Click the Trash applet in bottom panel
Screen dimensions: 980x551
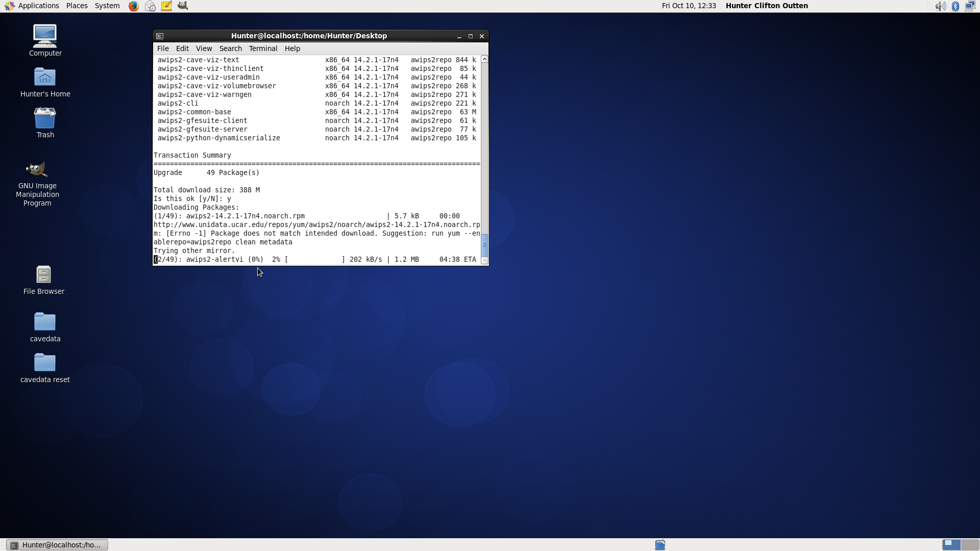[660, 545]
